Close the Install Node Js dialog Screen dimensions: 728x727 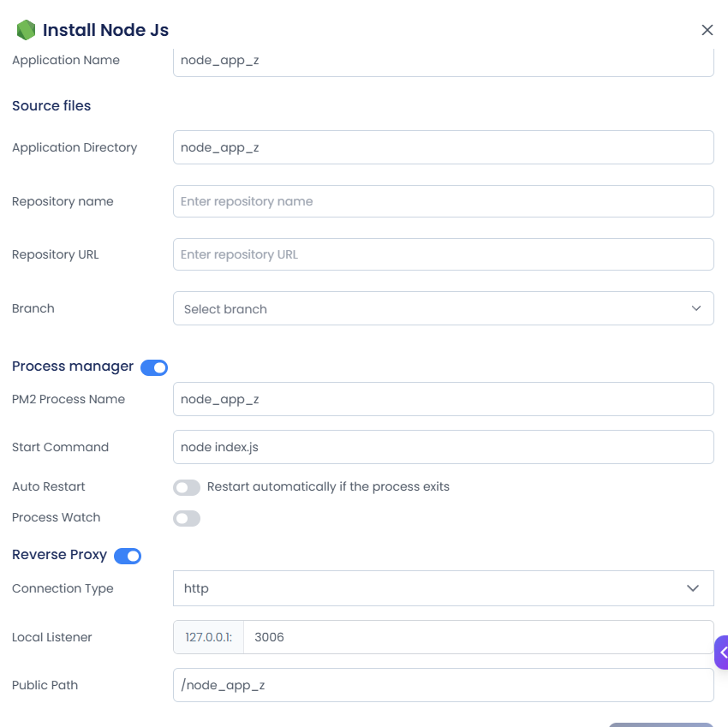707,30
